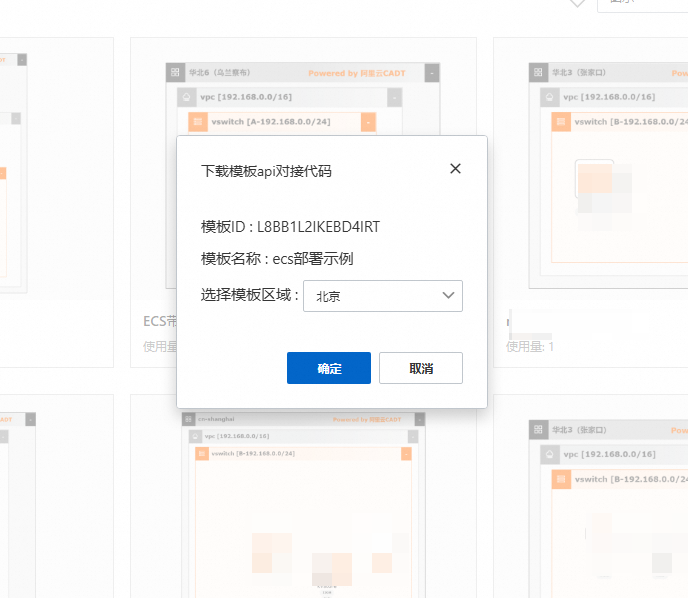The width and height of the screenshot is (688, 598).
Task: Click grid icon of top-right 华北3（张家口） card
Action: [x=538, y=72]
